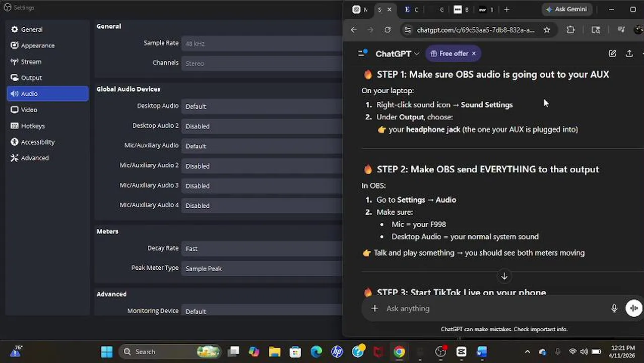Bookmark this page with the star icon
The height and width of the screenshot is (363, 644).
coord(547,30)
